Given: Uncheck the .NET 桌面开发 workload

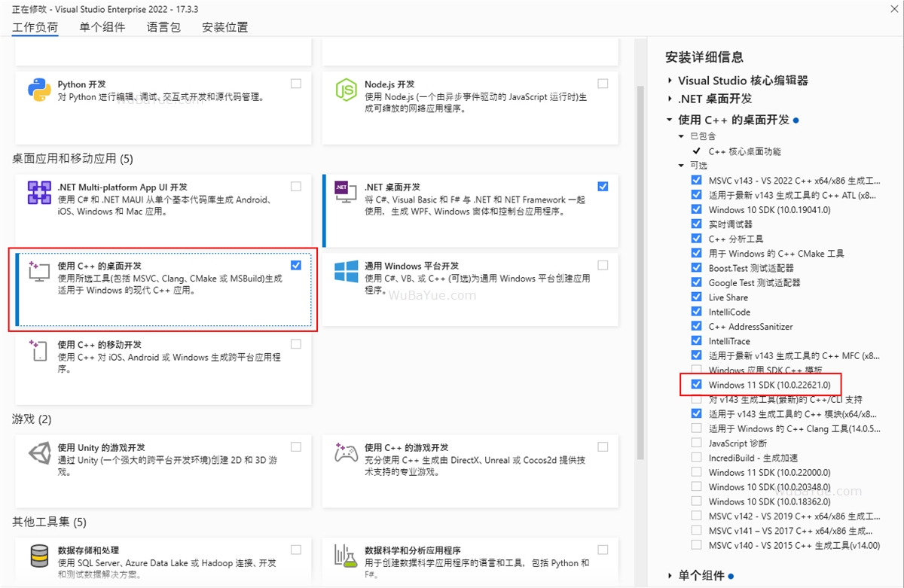Looking at the screenshot, I should pyautogui.click(x=603, y=187).
